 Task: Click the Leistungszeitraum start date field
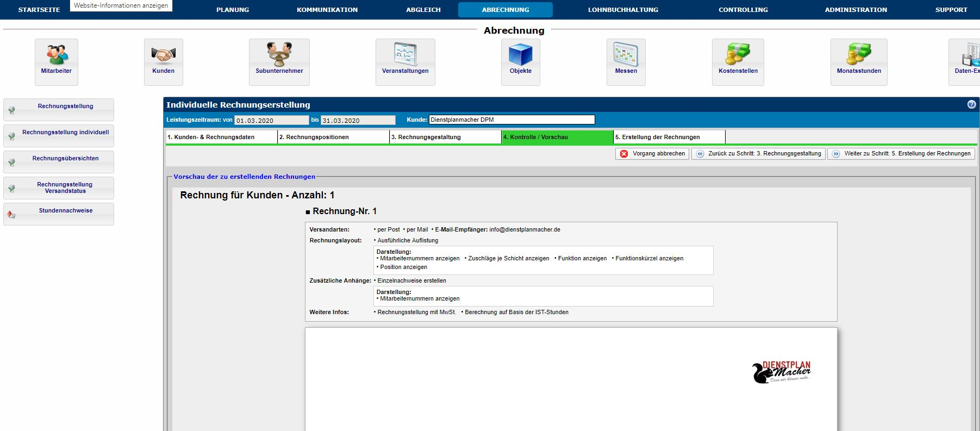(x=271, y=121)
